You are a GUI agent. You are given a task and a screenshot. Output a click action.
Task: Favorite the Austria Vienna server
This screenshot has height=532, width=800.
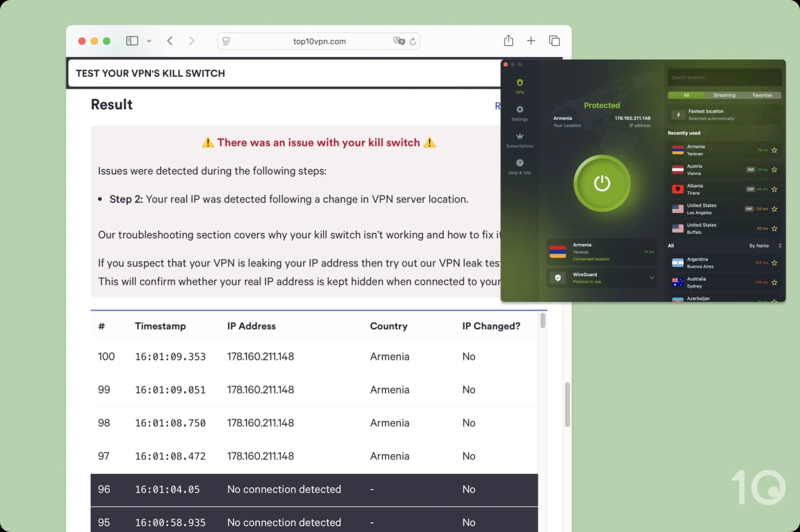pyautogui.click(x=775, y=170)
